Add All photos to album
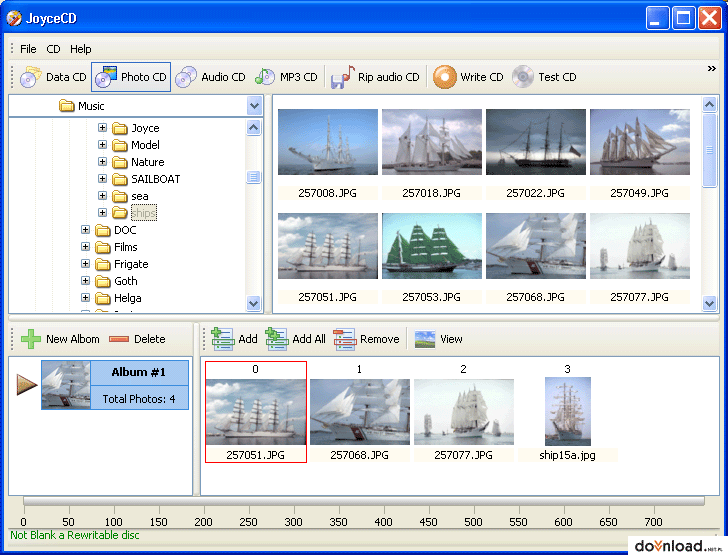The width and height of the screenshot is (728, 555). [296, 339]
